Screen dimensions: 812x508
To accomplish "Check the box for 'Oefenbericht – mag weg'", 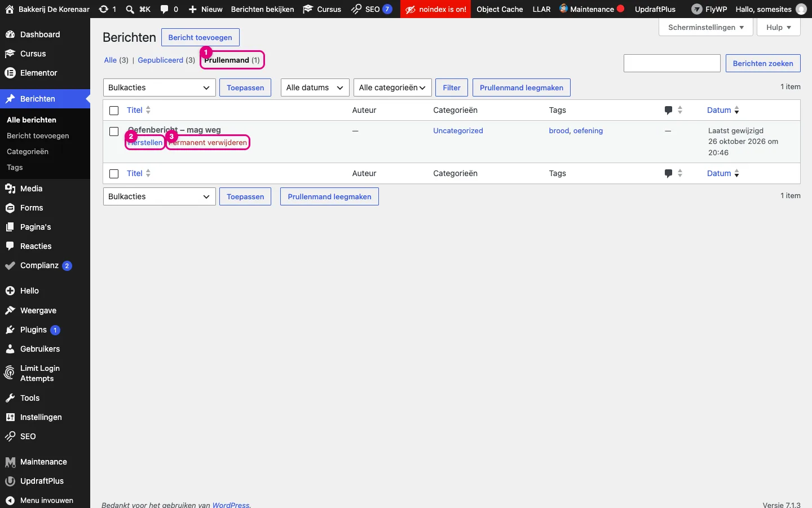I will click(114, 132).
